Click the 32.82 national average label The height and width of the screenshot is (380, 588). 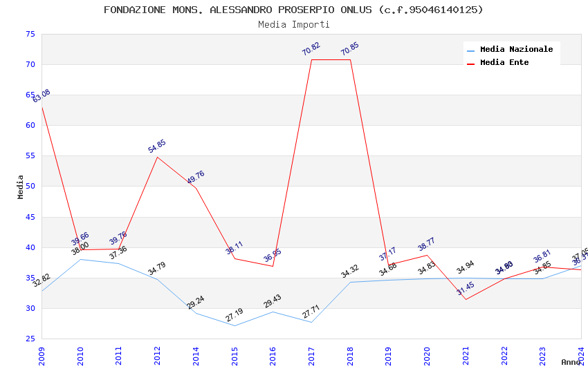pos(42,281)
